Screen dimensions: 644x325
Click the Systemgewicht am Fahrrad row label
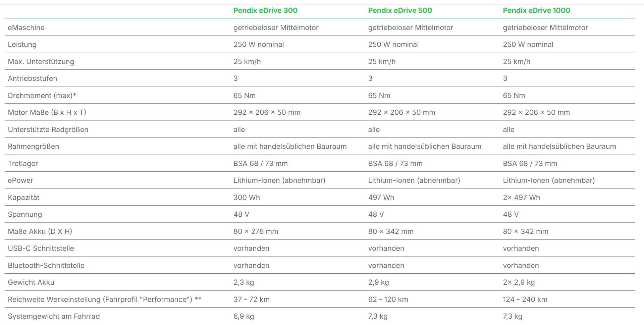pos(54,316)
